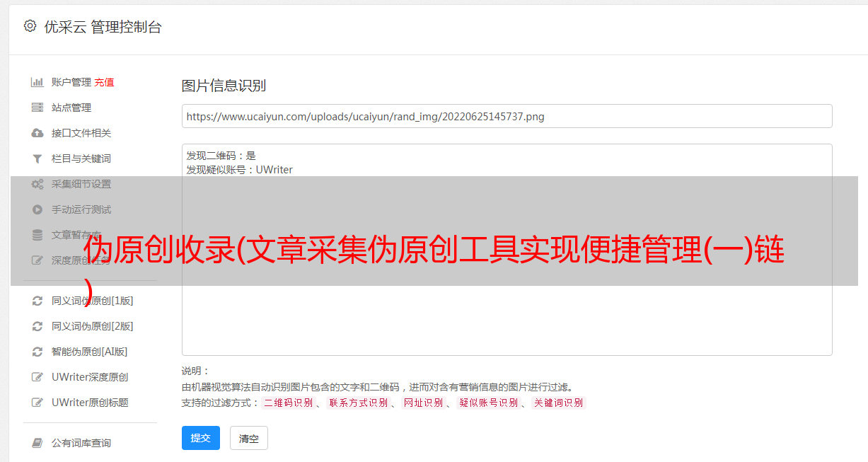Click the refresh icon for 同义词伪原创[2版]

click(37, 326)
